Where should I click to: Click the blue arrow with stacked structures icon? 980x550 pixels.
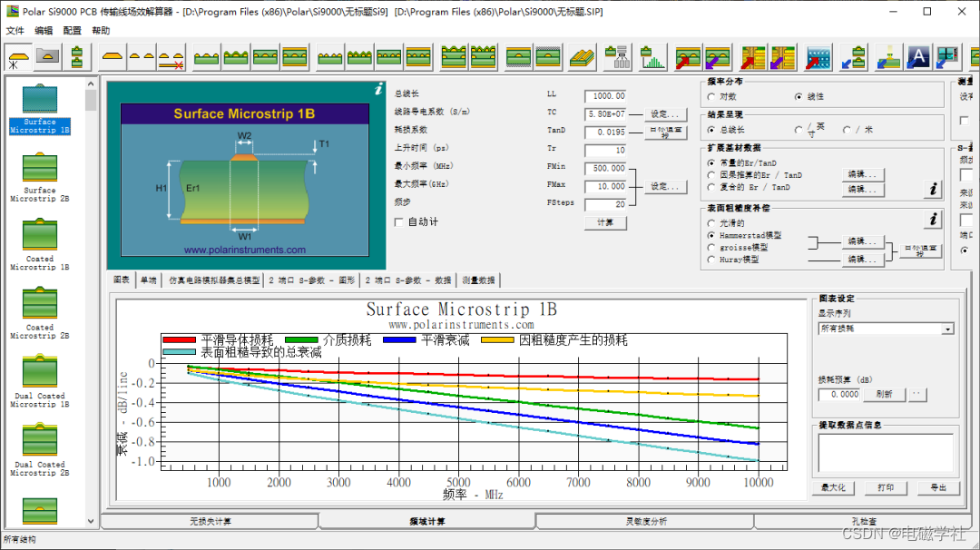tap(854, 57)
